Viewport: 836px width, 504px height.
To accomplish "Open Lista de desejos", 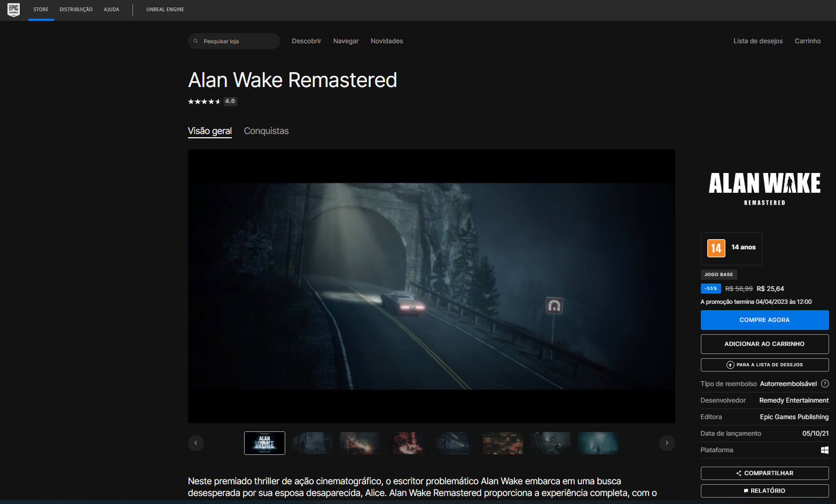I will pyautogui.click(x=758, y=41).
